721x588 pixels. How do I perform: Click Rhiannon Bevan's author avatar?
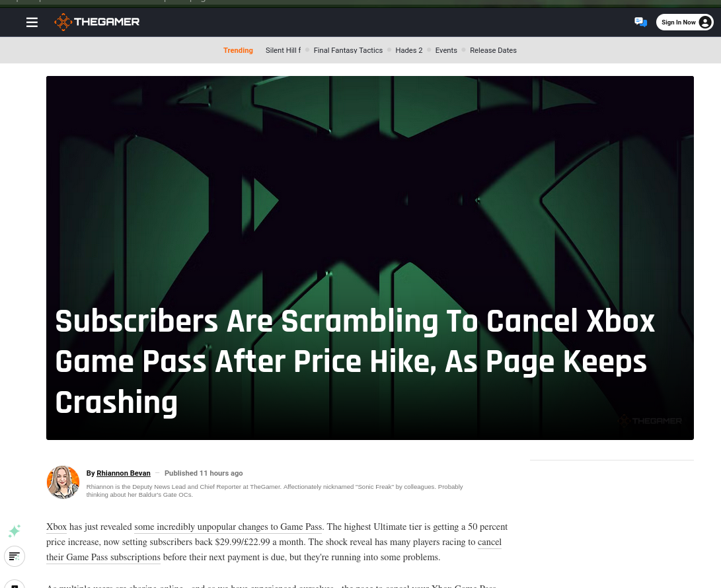(x=63, y=482)
